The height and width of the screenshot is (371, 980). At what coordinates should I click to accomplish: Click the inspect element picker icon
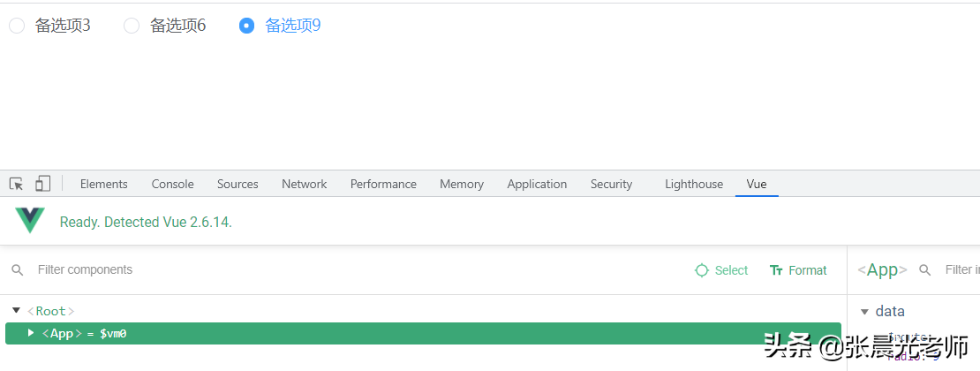(x=16, y=184)
